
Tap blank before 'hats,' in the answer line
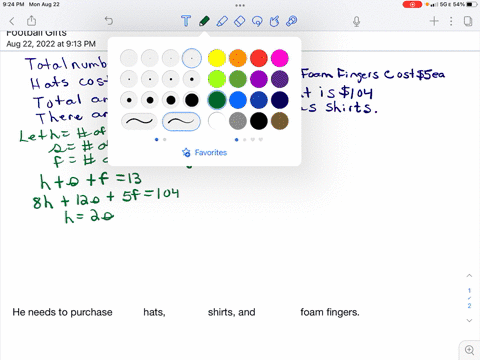(x=128, y=312)
